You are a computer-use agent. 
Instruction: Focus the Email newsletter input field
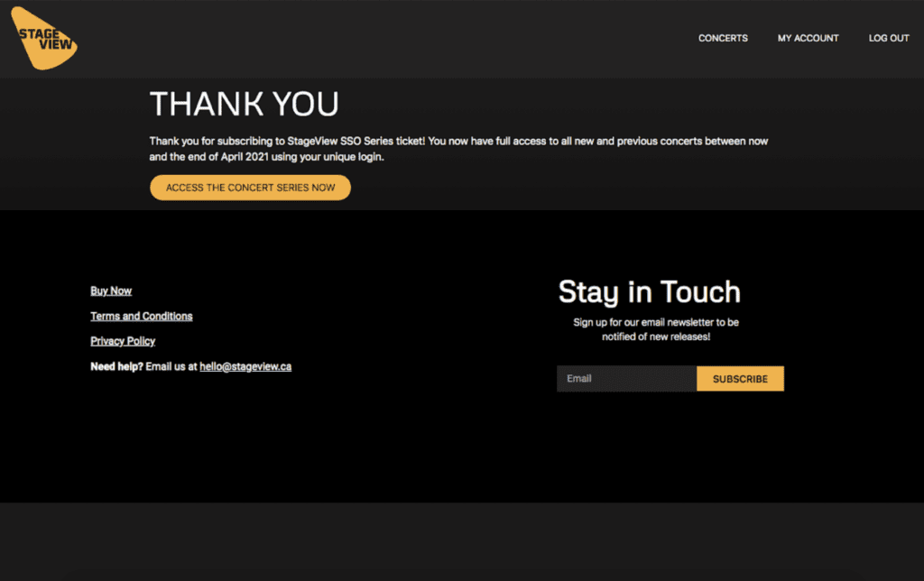pyautogui.click(x=626, y=378)
